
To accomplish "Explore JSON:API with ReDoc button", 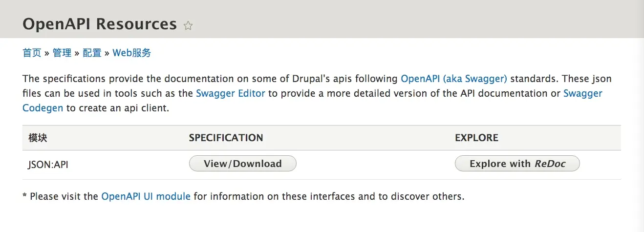I will (517, 164).
